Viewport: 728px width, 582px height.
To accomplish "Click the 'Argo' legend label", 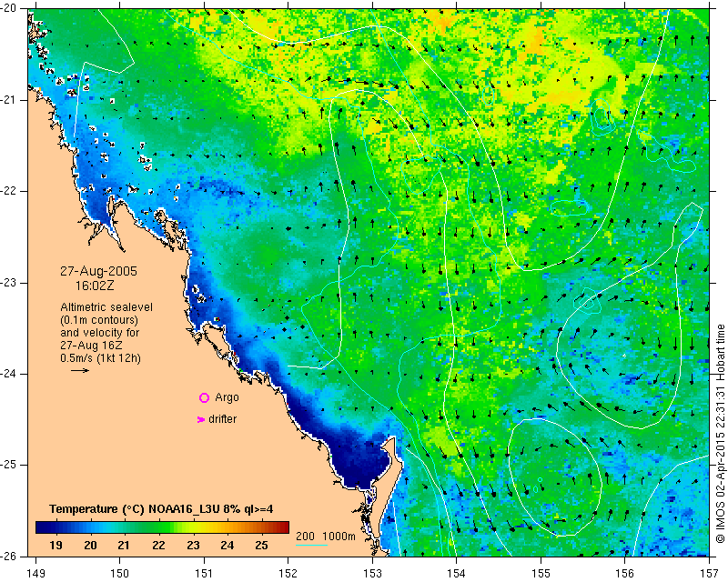I will pos(227,397).
